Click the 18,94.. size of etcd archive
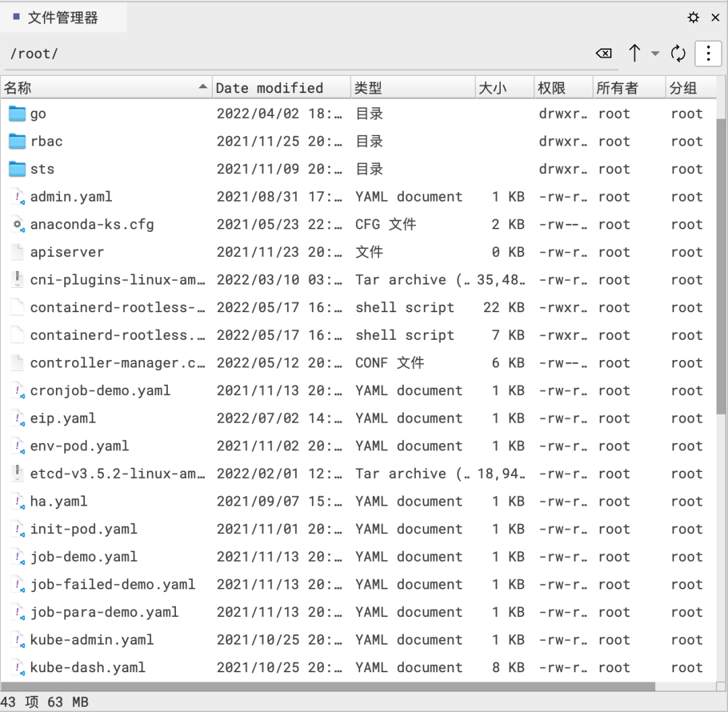Image resolution: width=728 pixels, height=712 pixels. point(501,474)
